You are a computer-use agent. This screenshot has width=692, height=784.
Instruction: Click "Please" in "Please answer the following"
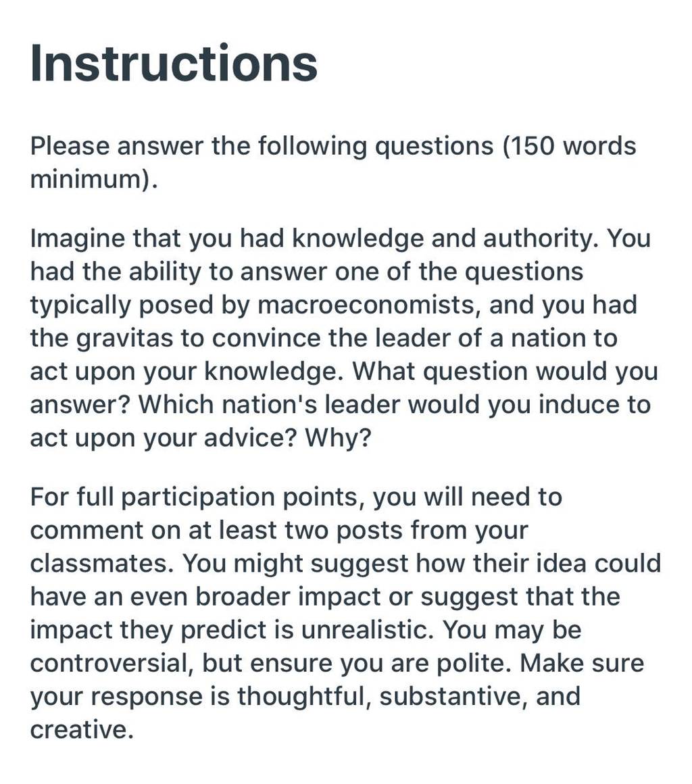[70, 146]
